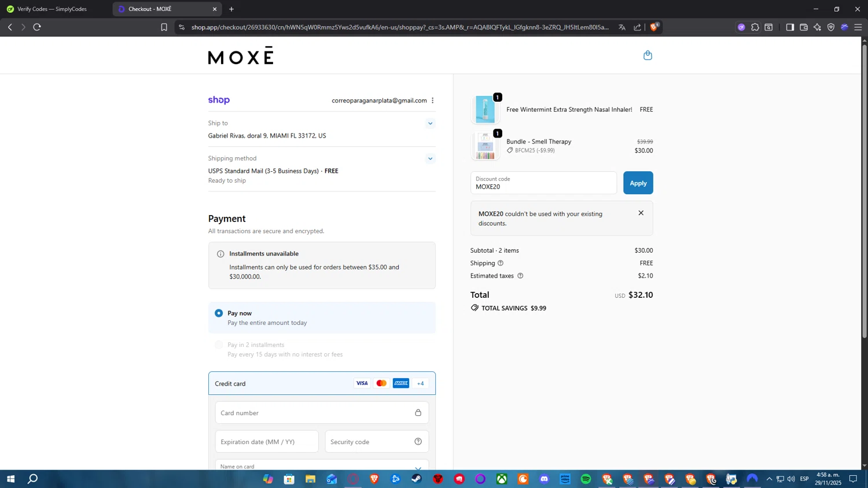Reload the checkout page
Screen dimensions: 868x488
(x=37, y=27)
